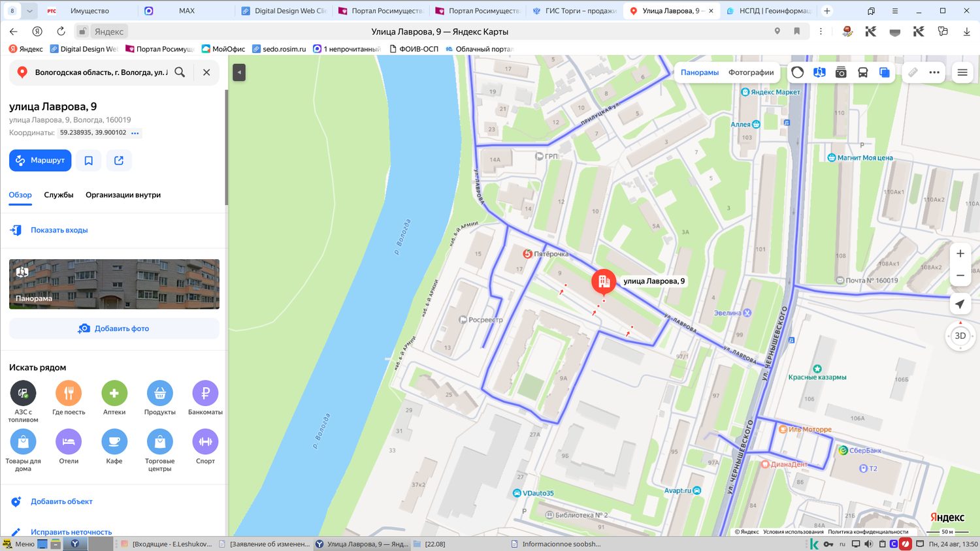Zoom in the map with plus
This screenshot has width=980, height=551.
tap(960, 253)
